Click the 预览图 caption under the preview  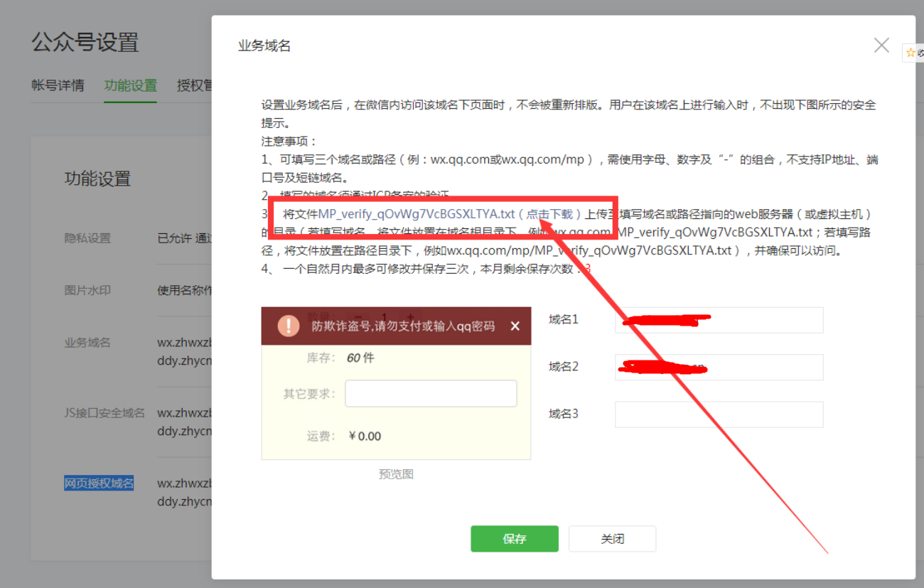pyautogui.click(x=396, y=474)
